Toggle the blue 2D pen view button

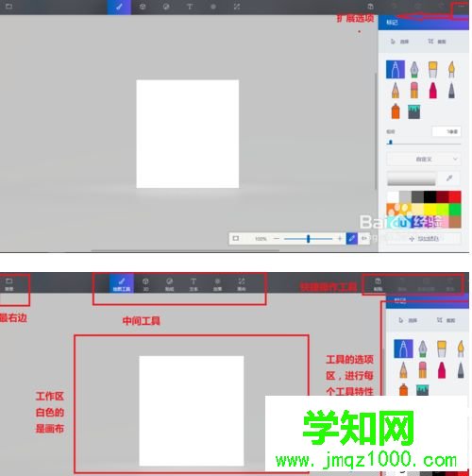coord(351,239)
